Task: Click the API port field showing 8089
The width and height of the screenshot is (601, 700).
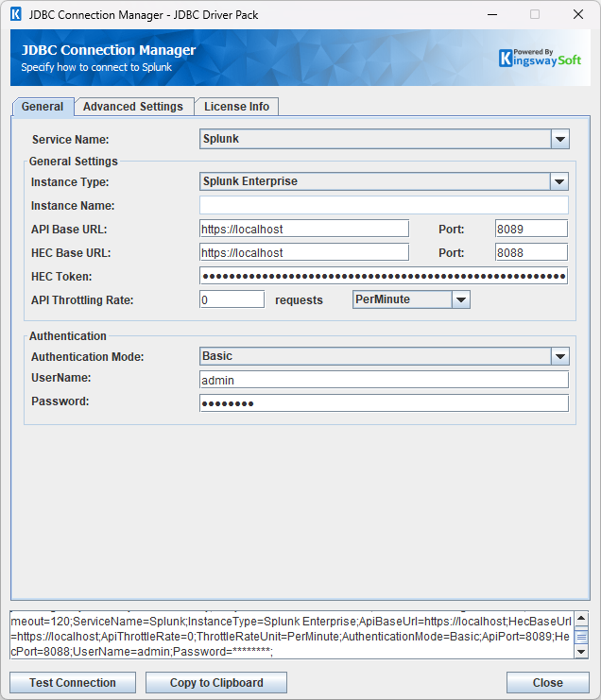Action: click(531, 229)
